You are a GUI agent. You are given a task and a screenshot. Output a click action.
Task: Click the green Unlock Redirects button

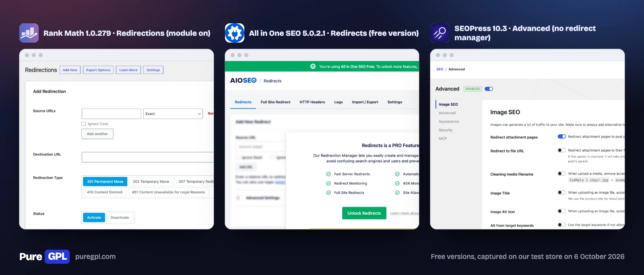[364, 213]
